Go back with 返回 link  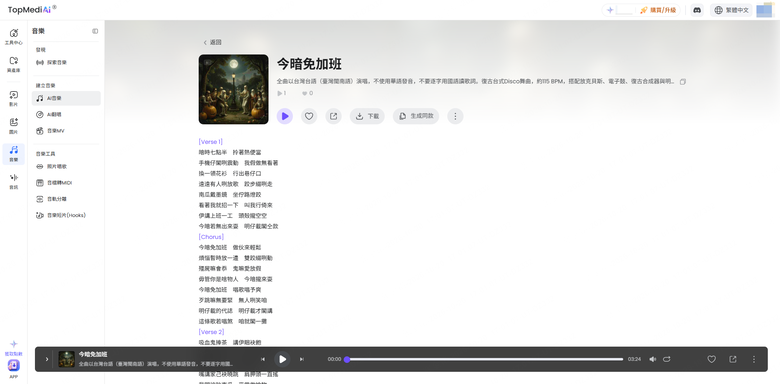pos(212,42)
